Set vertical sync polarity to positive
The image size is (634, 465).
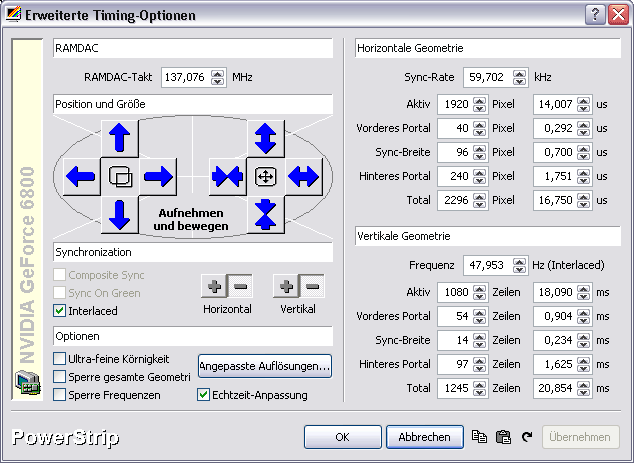point(286,286)
